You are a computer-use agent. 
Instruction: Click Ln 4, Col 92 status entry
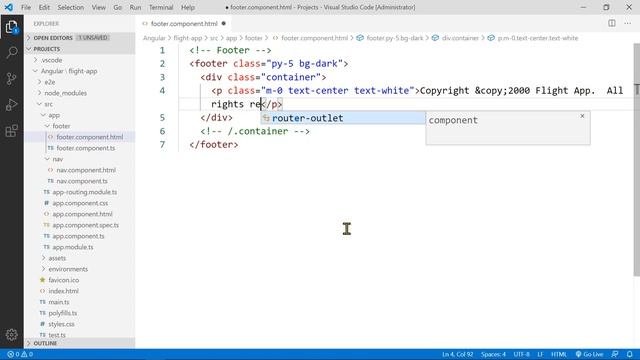pos(457,354)
